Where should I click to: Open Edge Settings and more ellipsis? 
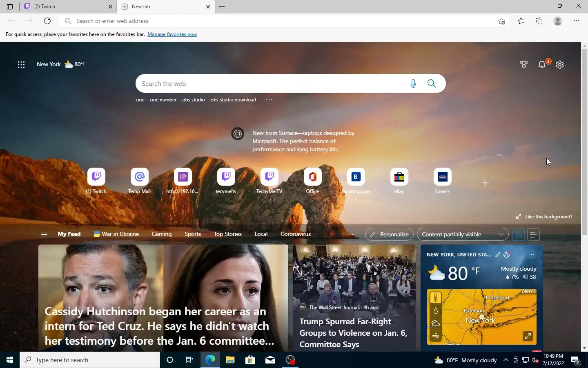click(577, 21)
